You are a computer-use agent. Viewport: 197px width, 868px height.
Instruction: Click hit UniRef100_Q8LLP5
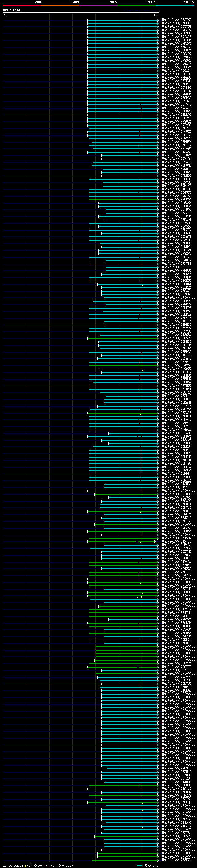pyautogui.click(x=177, y=115)
